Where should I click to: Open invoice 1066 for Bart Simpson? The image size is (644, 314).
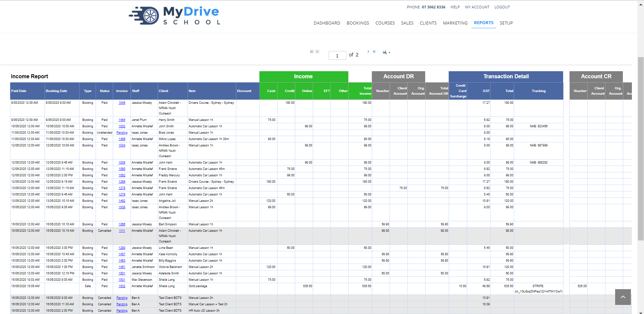click(122, 224)
